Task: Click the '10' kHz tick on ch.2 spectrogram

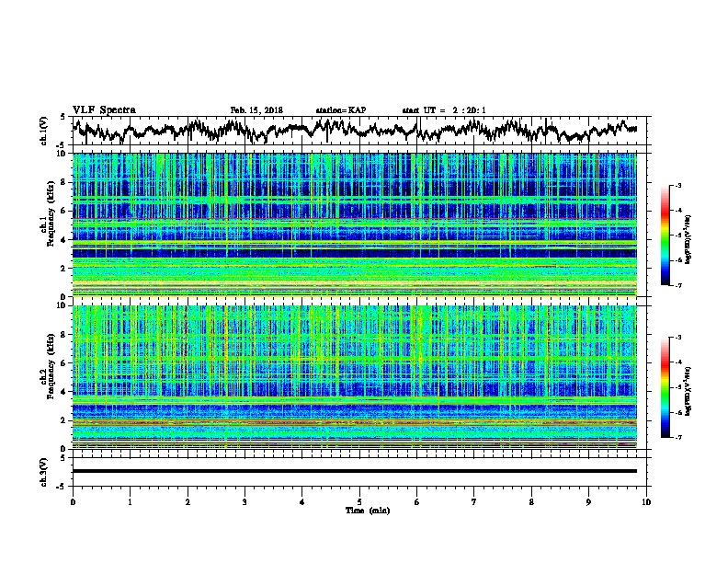Action: click(x=63, y=305)
